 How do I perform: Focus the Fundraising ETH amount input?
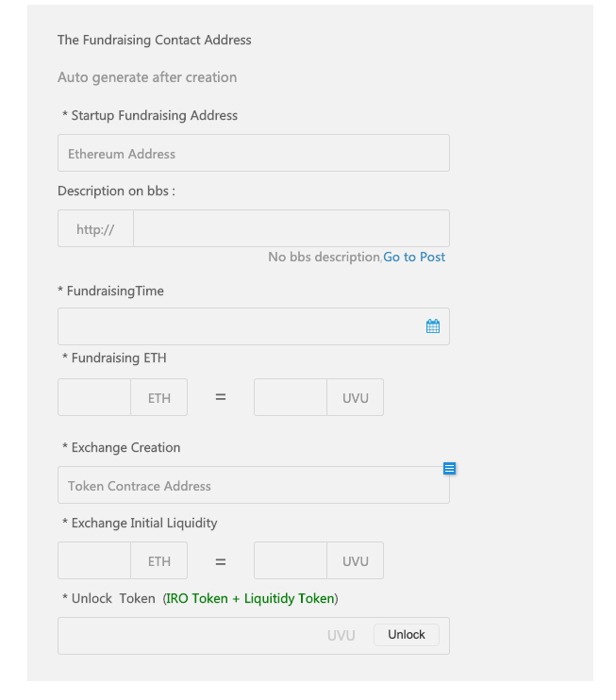coord(94,397)
